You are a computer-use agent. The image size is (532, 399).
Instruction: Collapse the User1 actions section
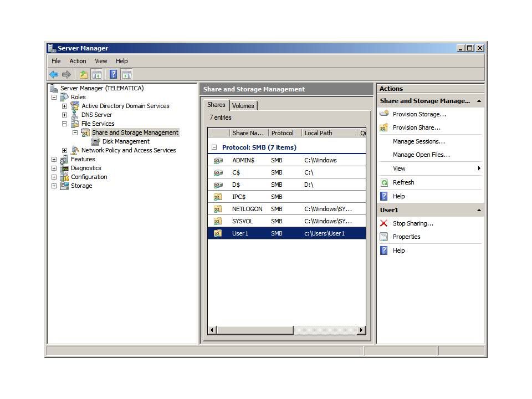coord(479,210)
